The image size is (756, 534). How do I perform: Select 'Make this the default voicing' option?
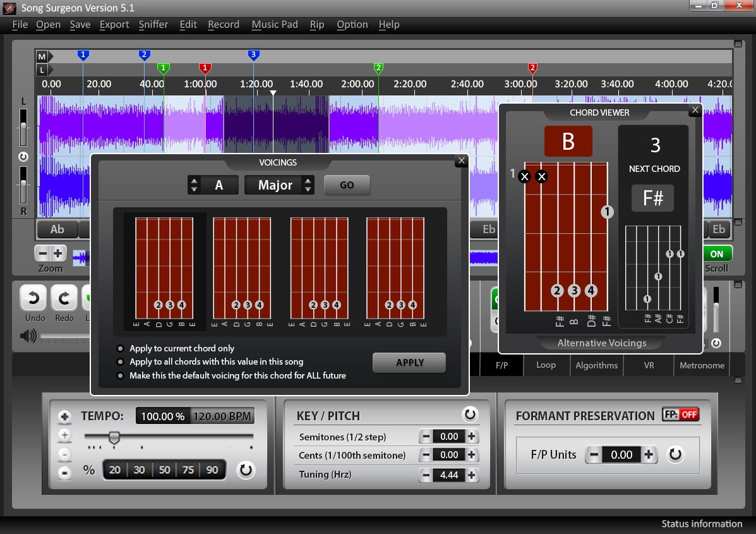coord(120,375)
